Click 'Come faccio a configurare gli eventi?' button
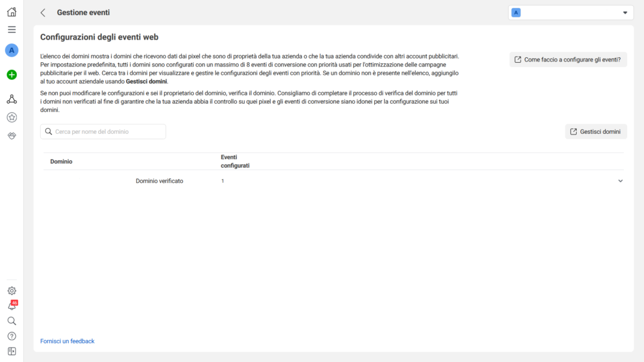This screenshot has height=362, width=644. 568,60
